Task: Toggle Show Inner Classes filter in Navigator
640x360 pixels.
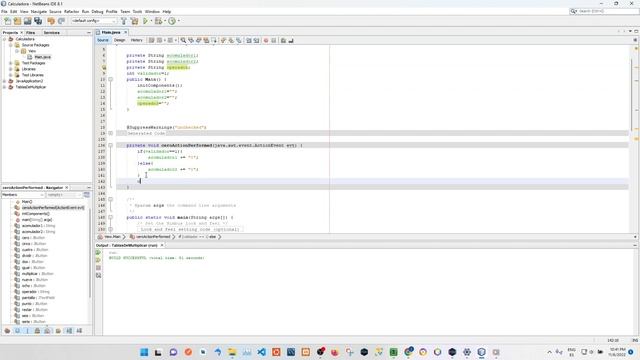Action: [x=48, y=331]
